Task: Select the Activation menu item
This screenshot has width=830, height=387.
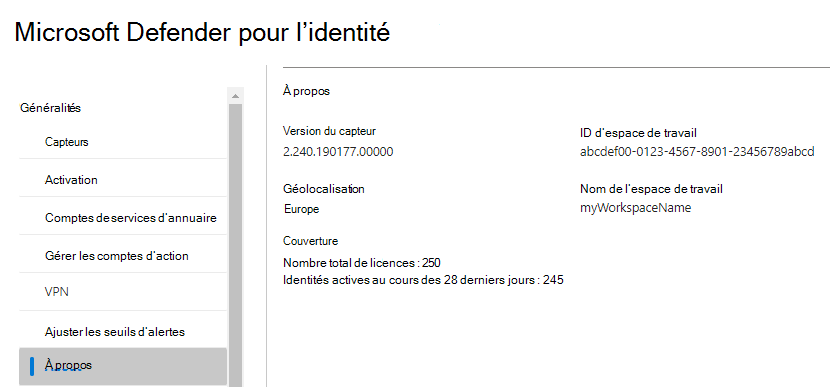Action: pyautogui.click(x=123, y=179)
